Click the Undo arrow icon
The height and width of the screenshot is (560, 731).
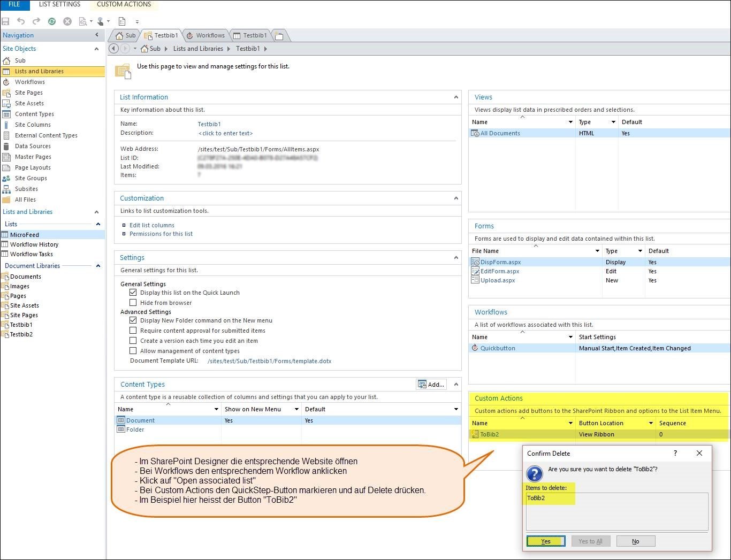click(x=21, y=21)
